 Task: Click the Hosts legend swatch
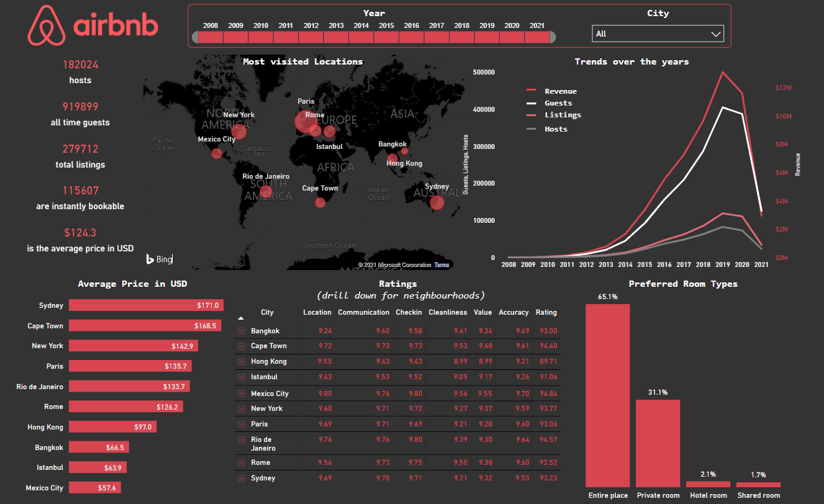pyautogui.click(x=531, y=128)
